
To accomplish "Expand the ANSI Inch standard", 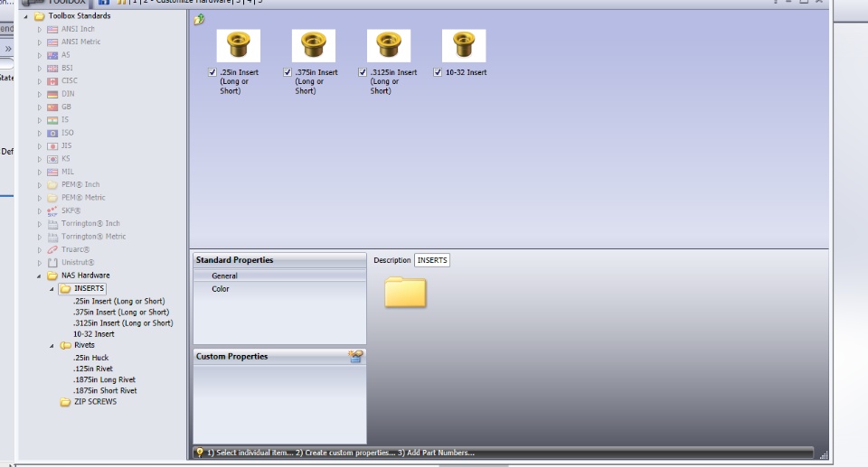I will [x=39, y=29].
